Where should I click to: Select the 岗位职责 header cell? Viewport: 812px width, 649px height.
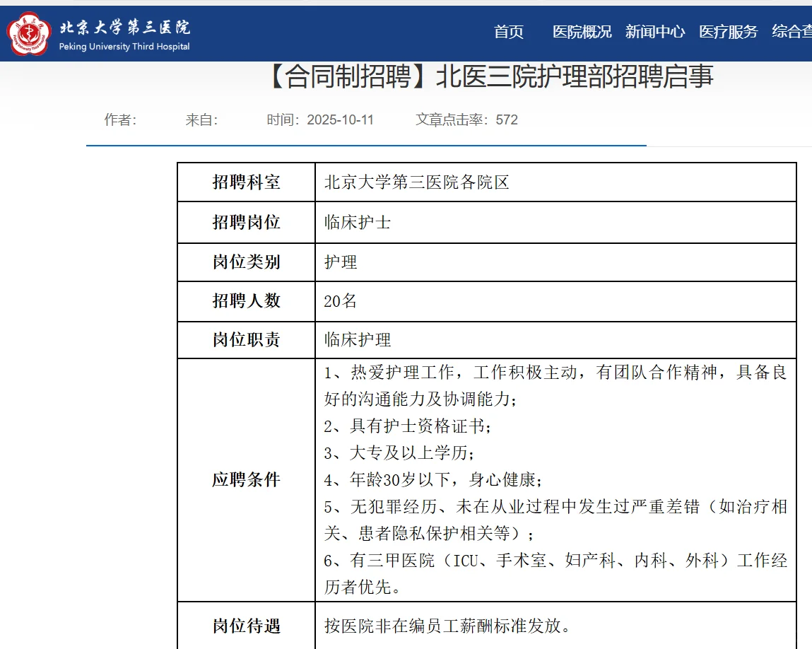pyautogui.click(x=246, y=340)
